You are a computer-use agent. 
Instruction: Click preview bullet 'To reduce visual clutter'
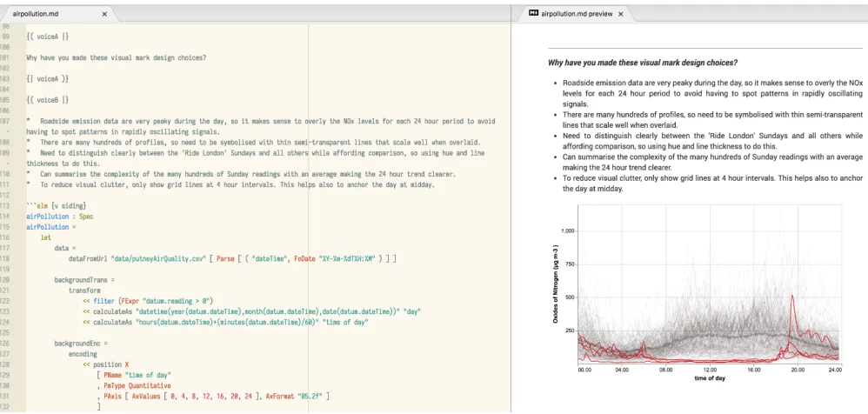pos(712,184)
